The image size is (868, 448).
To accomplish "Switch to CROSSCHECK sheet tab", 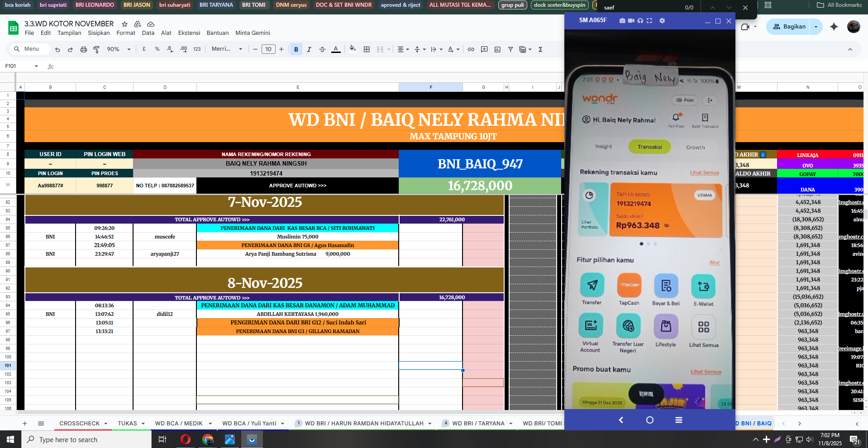I will click(79, 424).
